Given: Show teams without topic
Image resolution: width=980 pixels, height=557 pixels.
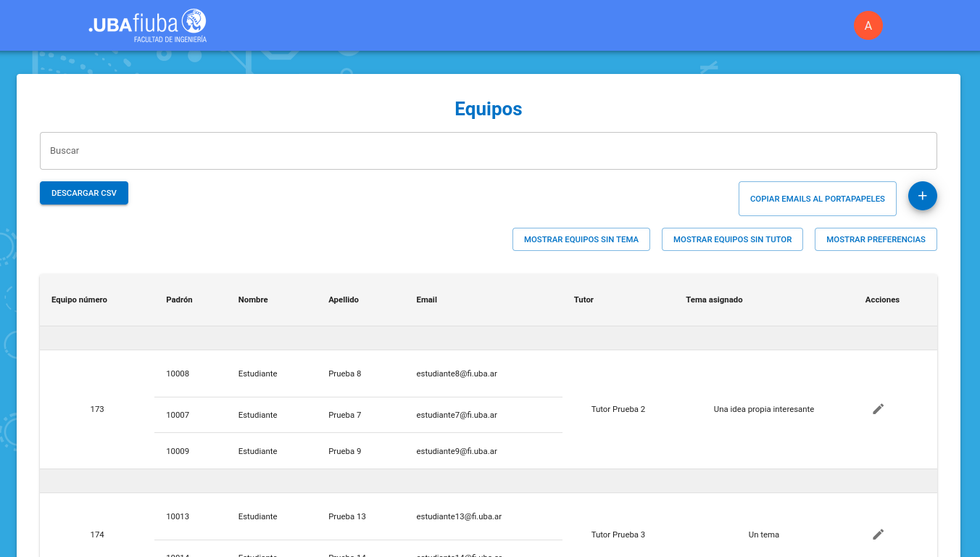Looking at the screenshot, I should click(x=581, y=239).
